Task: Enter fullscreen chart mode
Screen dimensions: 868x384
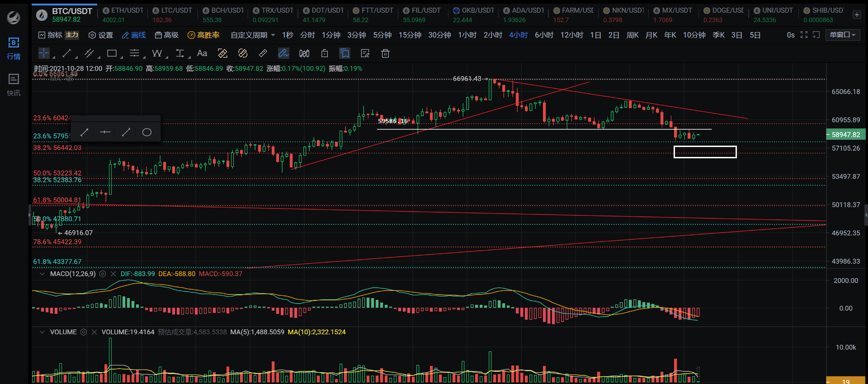Action: (x=804, y=35)
